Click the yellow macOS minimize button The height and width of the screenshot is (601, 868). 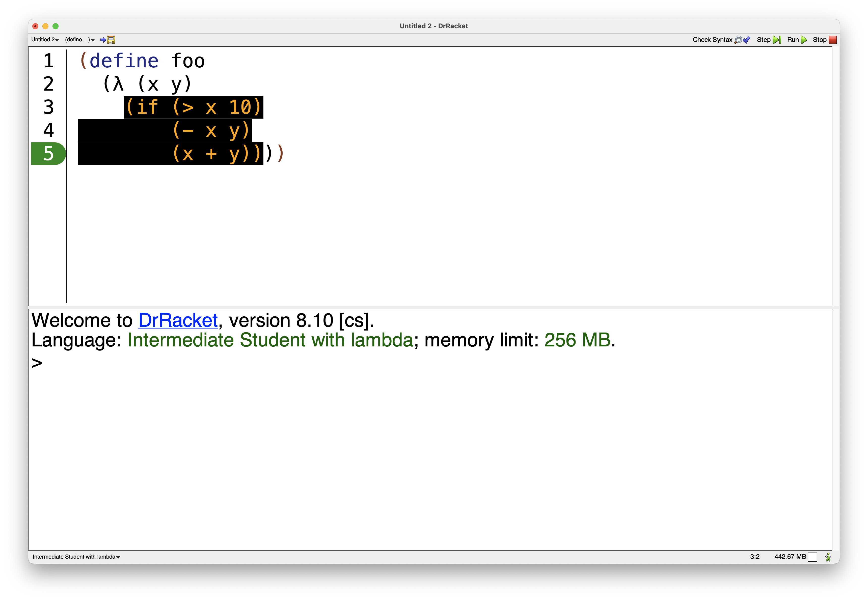pos(46,26)
